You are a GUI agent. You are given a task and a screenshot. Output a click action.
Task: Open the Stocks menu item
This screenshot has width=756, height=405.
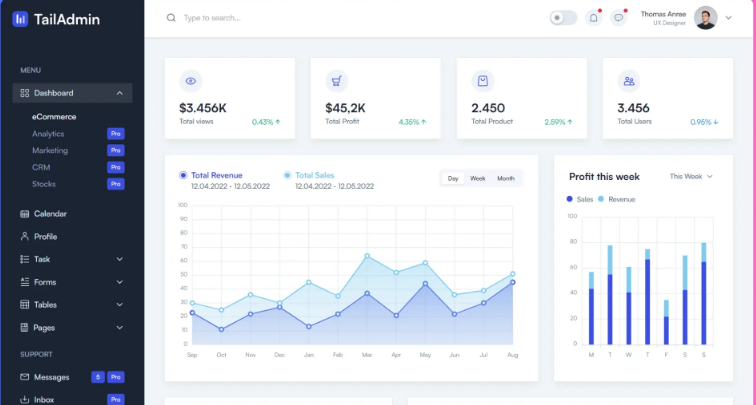point(44,184)
